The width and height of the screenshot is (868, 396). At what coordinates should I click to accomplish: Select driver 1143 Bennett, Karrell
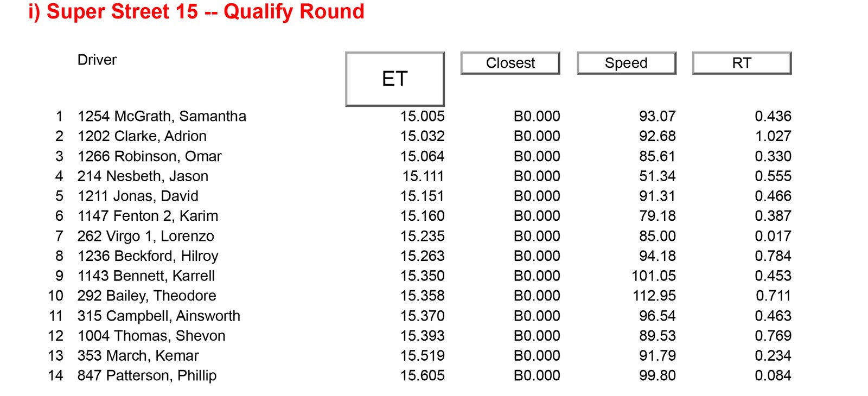(146, 276)
